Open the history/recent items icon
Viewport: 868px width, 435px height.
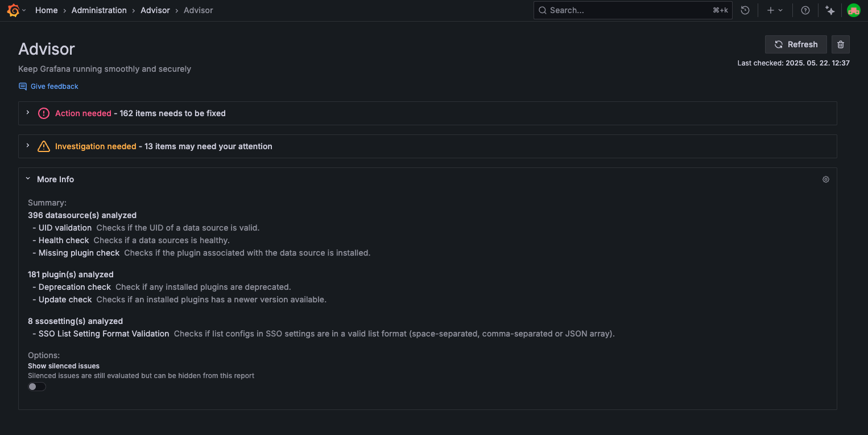coord(745,10)
